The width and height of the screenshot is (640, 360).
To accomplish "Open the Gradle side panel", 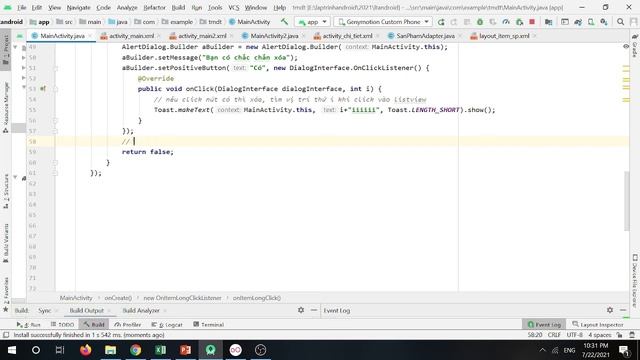I will [x=635, y=46].
